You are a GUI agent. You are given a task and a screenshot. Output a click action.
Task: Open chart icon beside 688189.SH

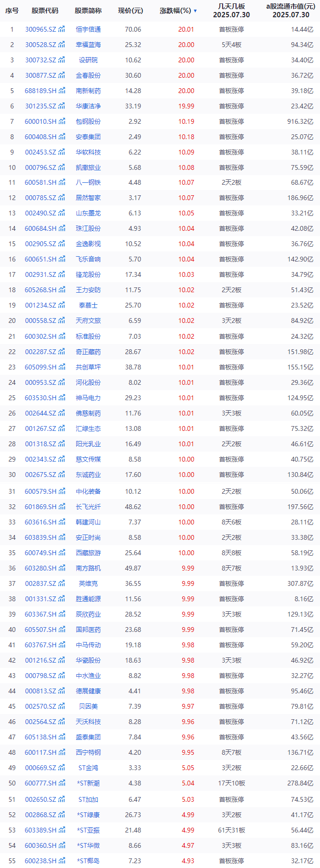tap(61, 91)
